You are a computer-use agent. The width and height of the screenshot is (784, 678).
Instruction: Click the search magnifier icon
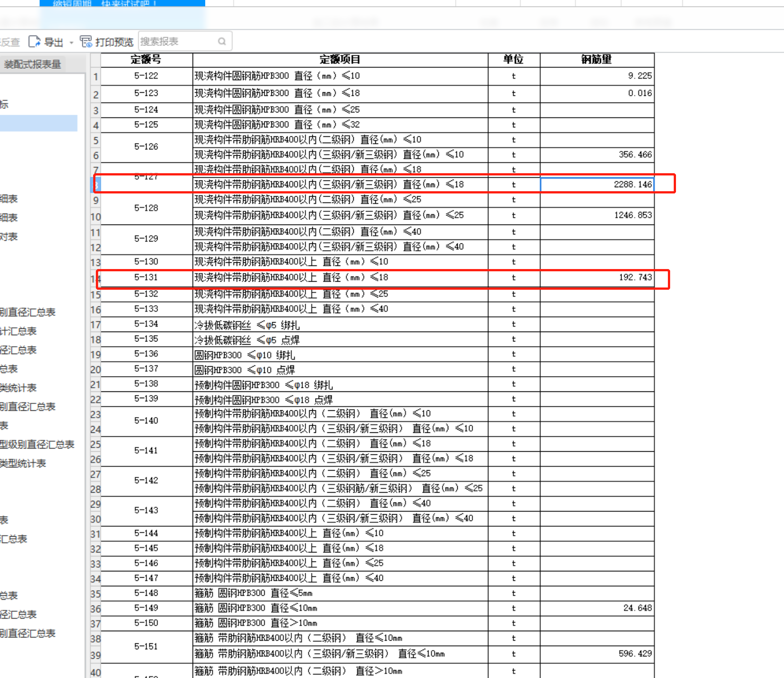(x=222, y=41)
